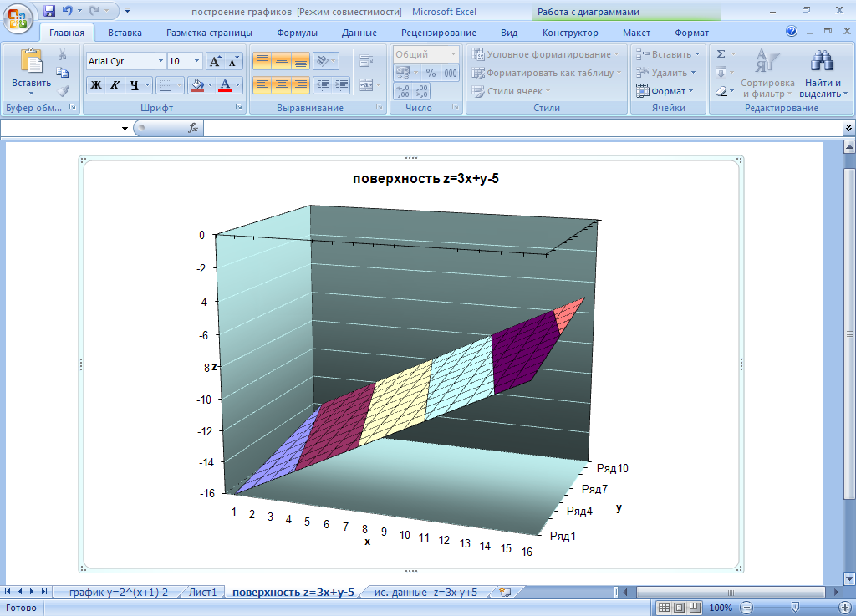Open the Разметка страницы tab
The width and height of the screenshot is (856, 616).
click(209, 33)
